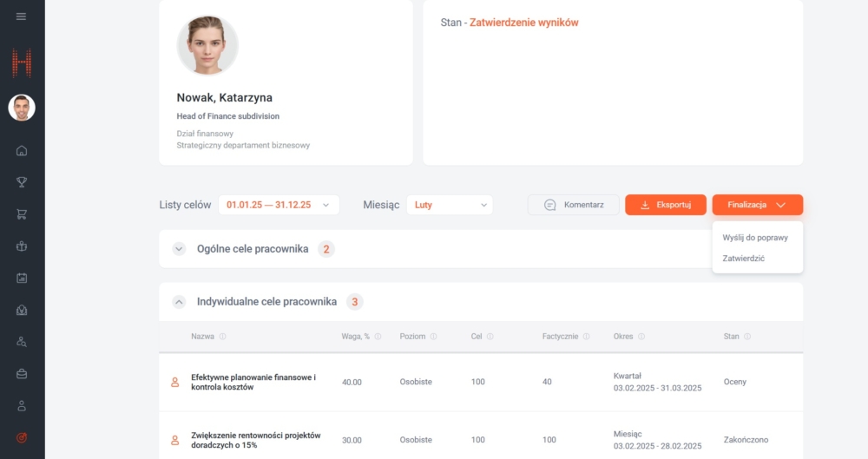Open the trophy achievements icon
The height and width of the screenshot is (459, 868).
22,182
